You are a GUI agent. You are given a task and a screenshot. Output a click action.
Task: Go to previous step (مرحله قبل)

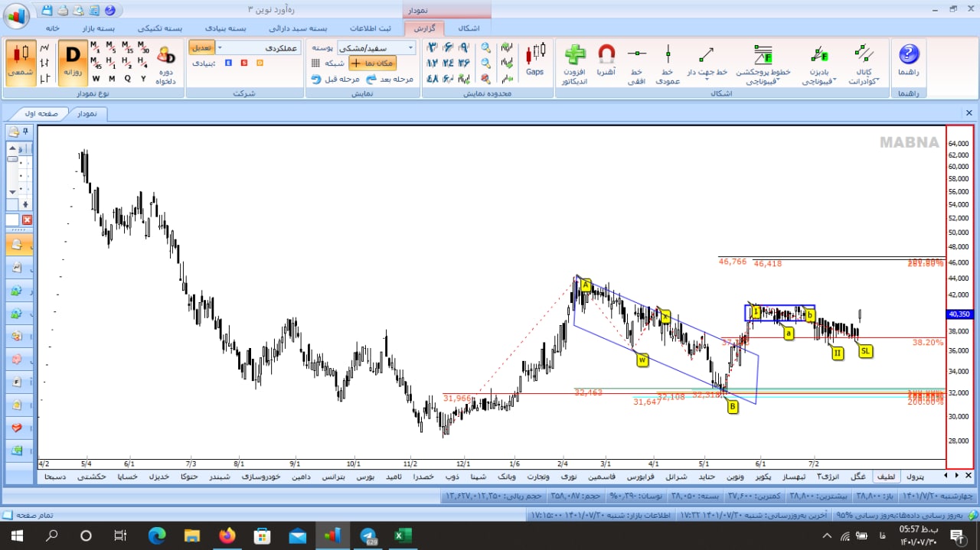pyautogui.click(x=335, y=79)
